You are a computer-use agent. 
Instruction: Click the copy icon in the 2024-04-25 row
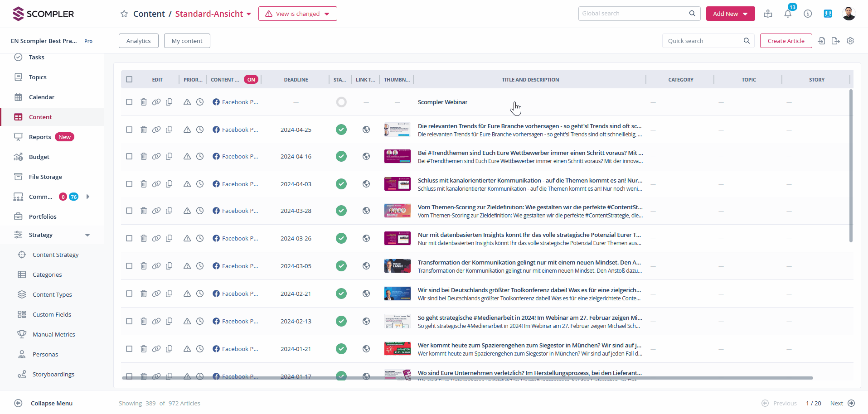tap(169, 130)
